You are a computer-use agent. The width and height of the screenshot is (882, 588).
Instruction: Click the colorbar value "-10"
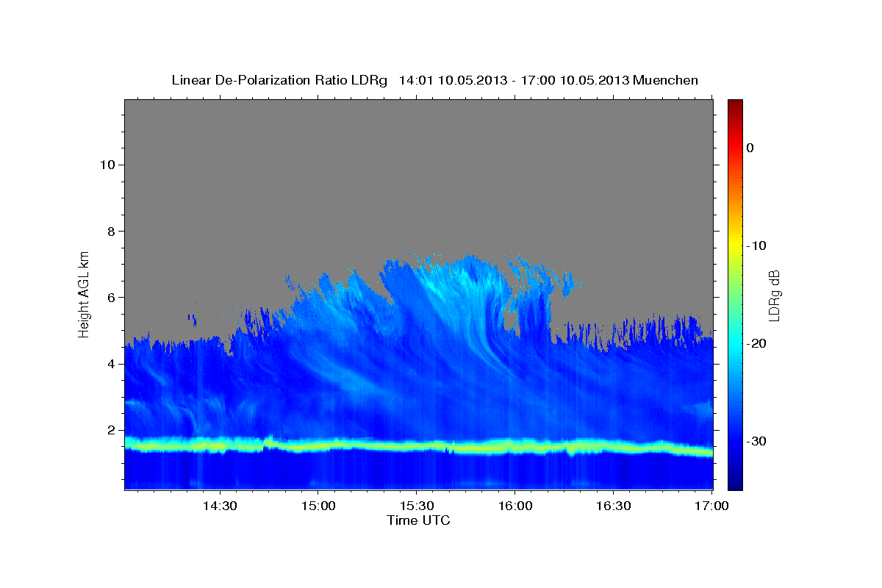click(756, 245)
